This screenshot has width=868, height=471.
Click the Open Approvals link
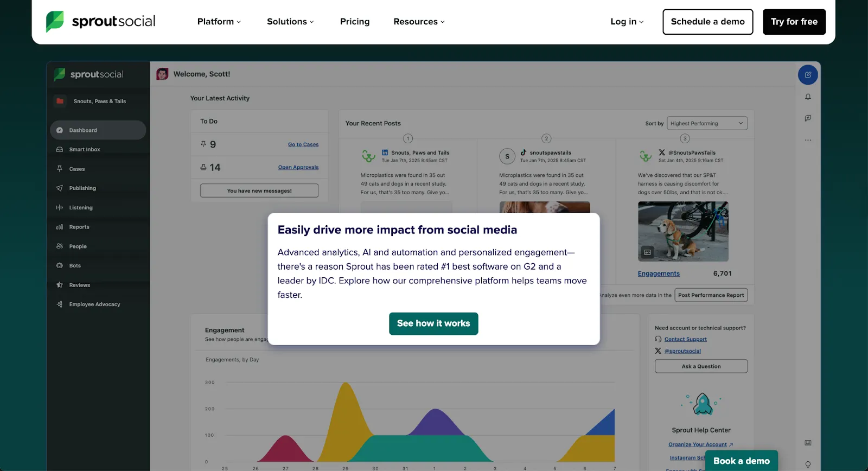[x=298, y=167]
